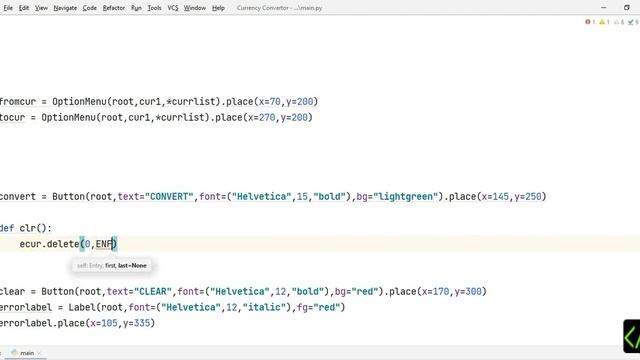The image size is (640, 360).
Task: Click the red error count indicator
Action: click(590, 22)
